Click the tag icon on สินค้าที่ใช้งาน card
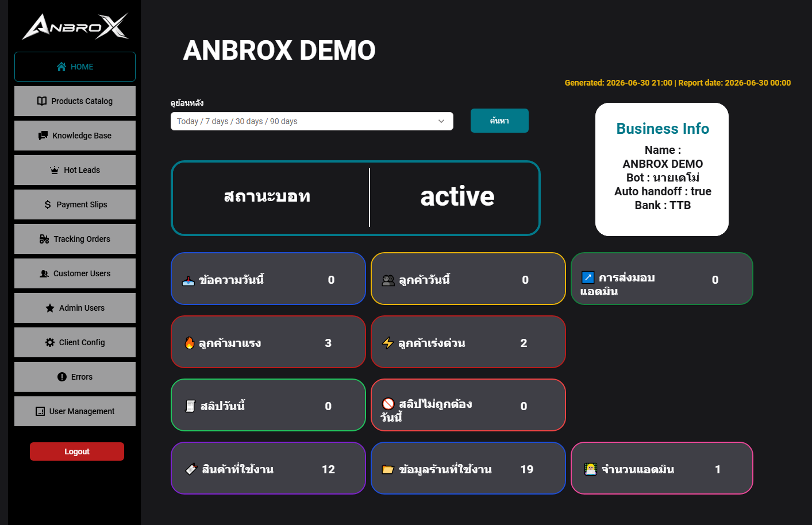The image size is (812, 525). [191, 469]
